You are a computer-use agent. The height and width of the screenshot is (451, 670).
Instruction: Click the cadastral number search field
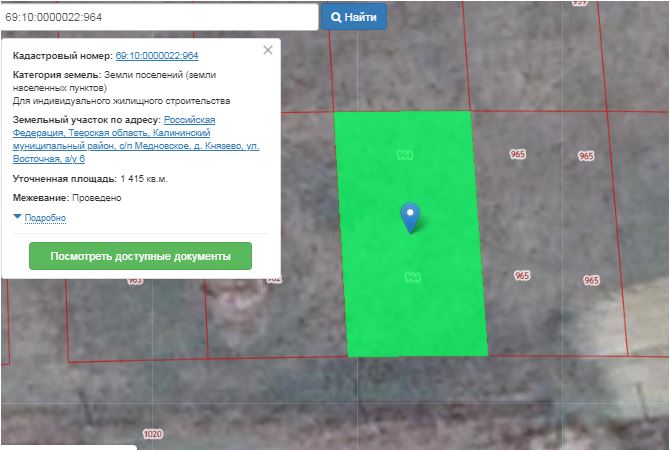click(x=160, y=18)
